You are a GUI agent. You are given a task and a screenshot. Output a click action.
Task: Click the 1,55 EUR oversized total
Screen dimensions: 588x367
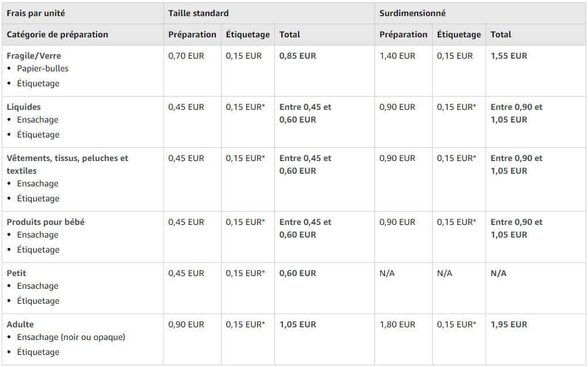(509, 56)
